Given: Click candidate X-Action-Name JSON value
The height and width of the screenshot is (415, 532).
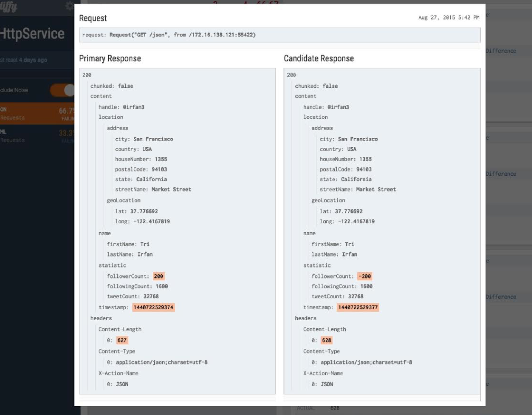Looking at the screenshot, I should (x=327, y=384).
